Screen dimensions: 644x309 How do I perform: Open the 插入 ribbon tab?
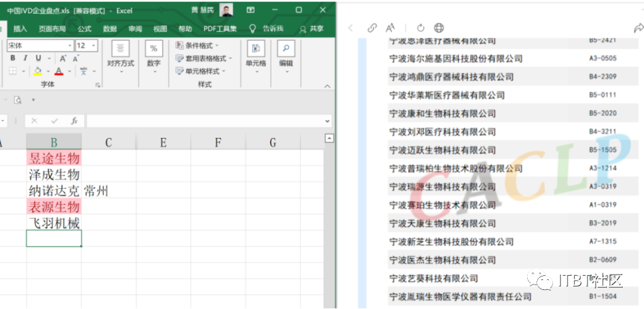tap(20, 29)
